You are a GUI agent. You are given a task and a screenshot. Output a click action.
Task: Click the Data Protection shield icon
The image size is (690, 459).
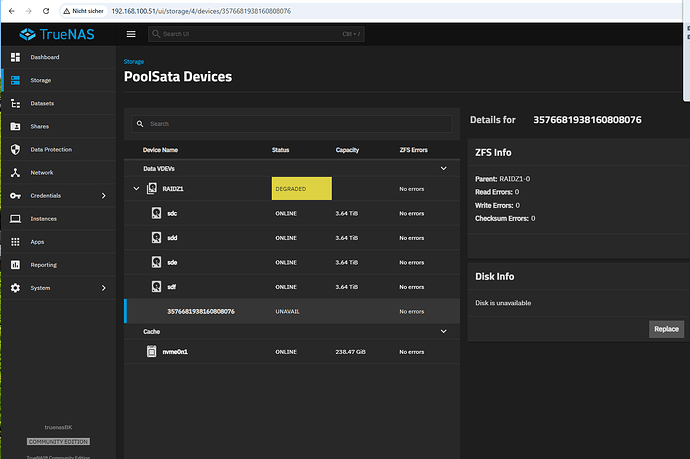pyautogui.click(x=15, y=150)
